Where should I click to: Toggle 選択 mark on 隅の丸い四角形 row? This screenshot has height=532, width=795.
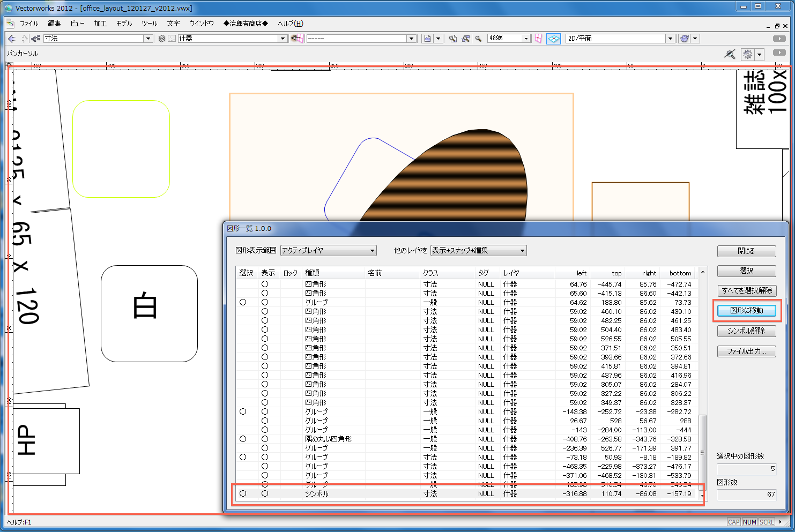[x=243, y=439]
